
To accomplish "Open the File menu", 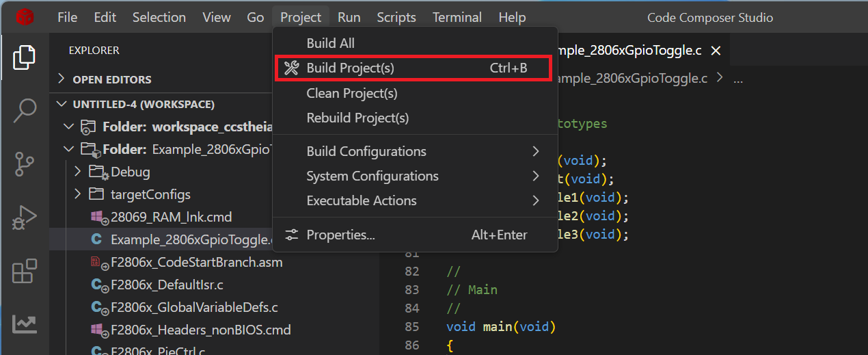I will pyautogui.click(x=67, y=17).
